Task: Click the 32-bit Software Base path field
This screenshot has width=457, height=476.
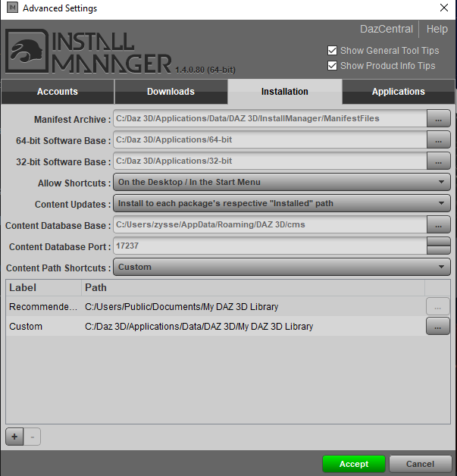Action: click(270, 161)
